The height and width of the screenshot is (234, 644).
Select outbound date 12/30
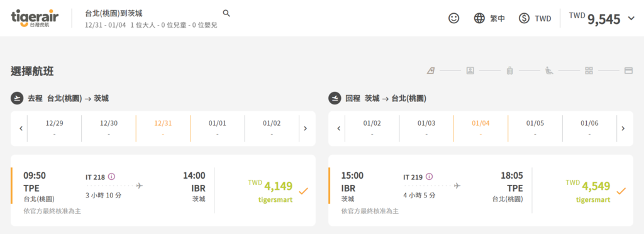[x=109, y=128]
